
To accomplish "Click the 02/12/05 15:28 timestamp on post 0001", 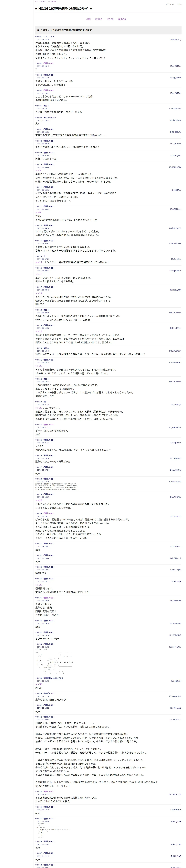I will click(x=43, y=40).
